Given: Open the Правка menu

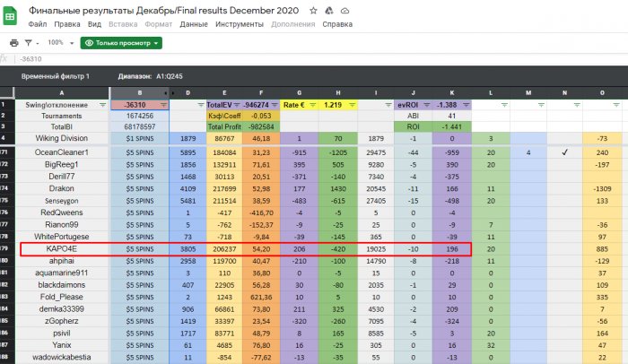Looking at the screenshot, I should pos(67,24).
